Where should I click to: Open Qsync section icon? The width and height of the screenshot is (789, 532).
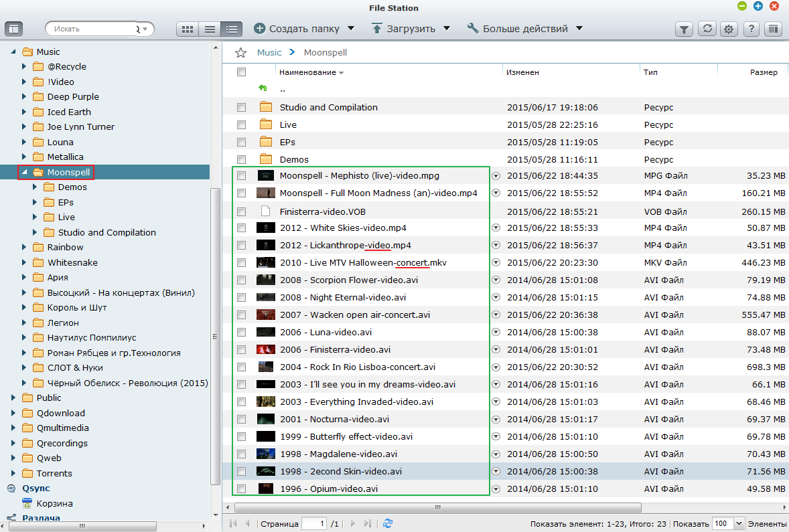[11, 489]
